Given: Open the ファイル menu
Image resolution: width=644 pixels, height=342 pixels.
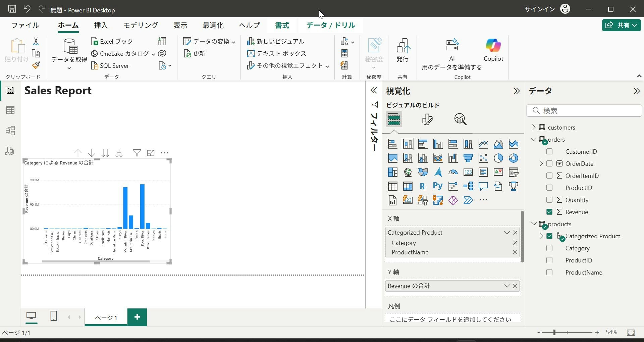Looking at the screenshot, I should [x=25, y=25].
